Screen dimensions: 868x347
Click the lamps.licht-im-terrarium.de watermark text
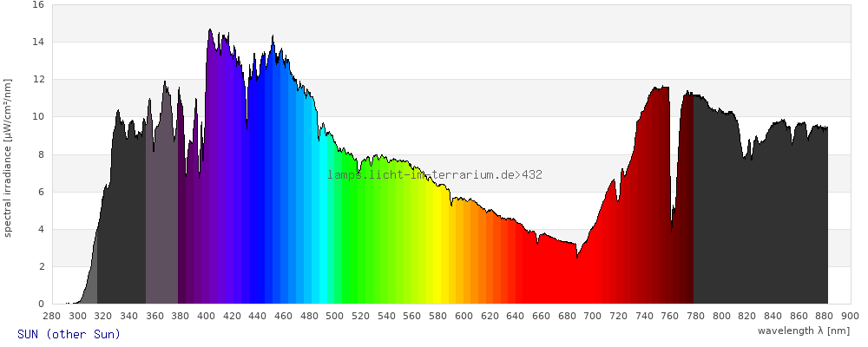tap(435, 174)
